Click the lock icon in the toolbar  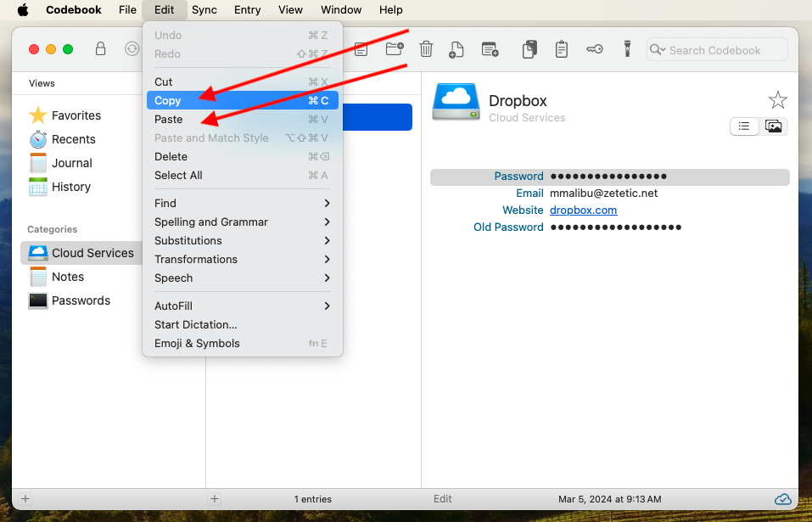(x=100, y=49)
